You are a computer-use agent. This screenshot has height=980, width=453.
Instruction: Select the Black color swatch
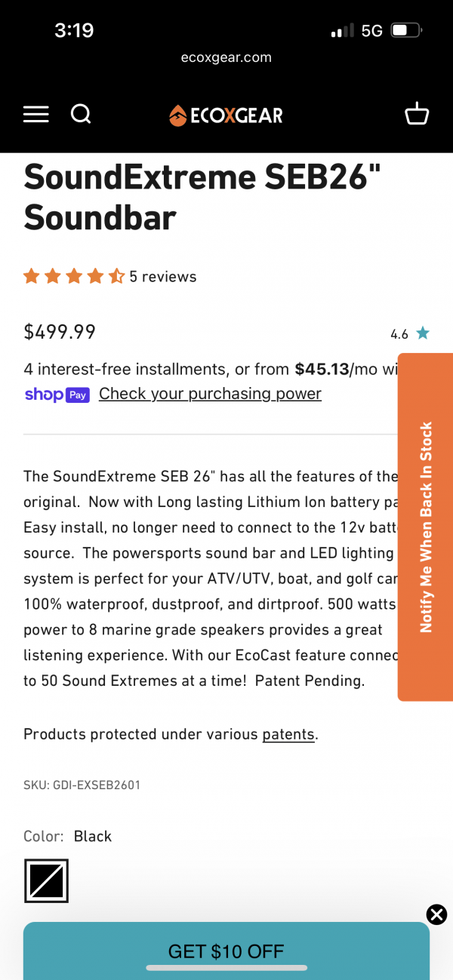point(47,880)
